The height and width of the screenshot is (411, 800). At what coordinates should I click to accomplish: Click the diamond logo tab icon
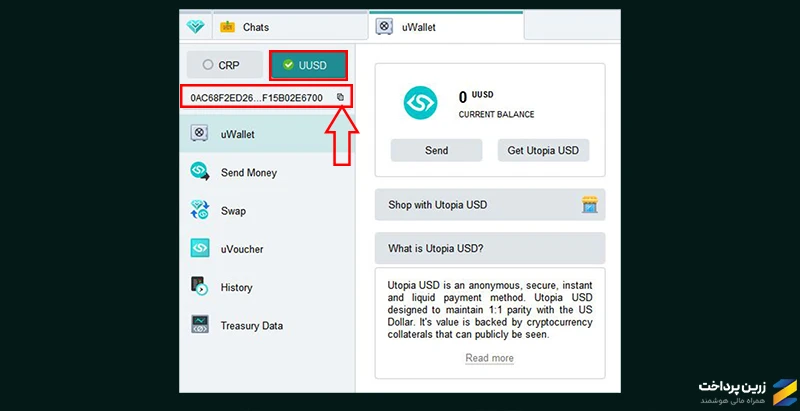(195, 27)
